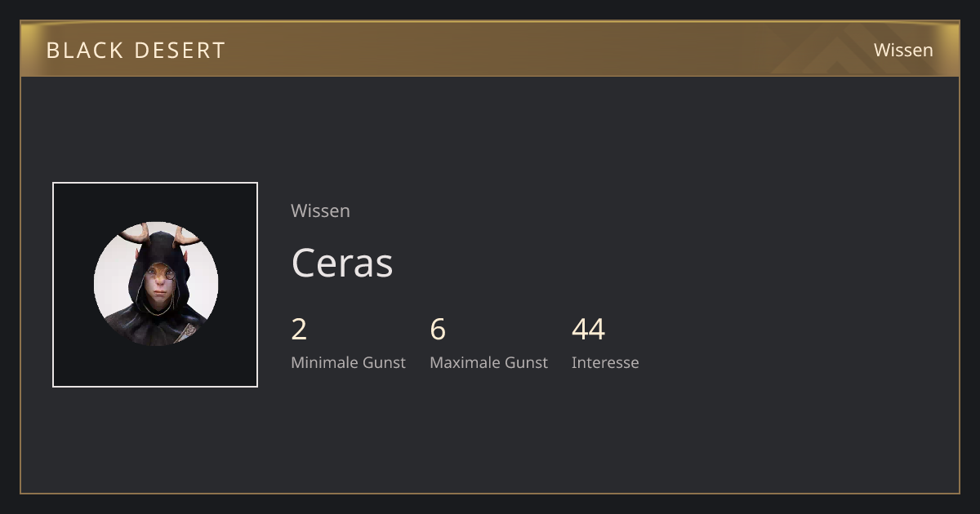Select the Maximale Gunst label

(x=488, y=362)
